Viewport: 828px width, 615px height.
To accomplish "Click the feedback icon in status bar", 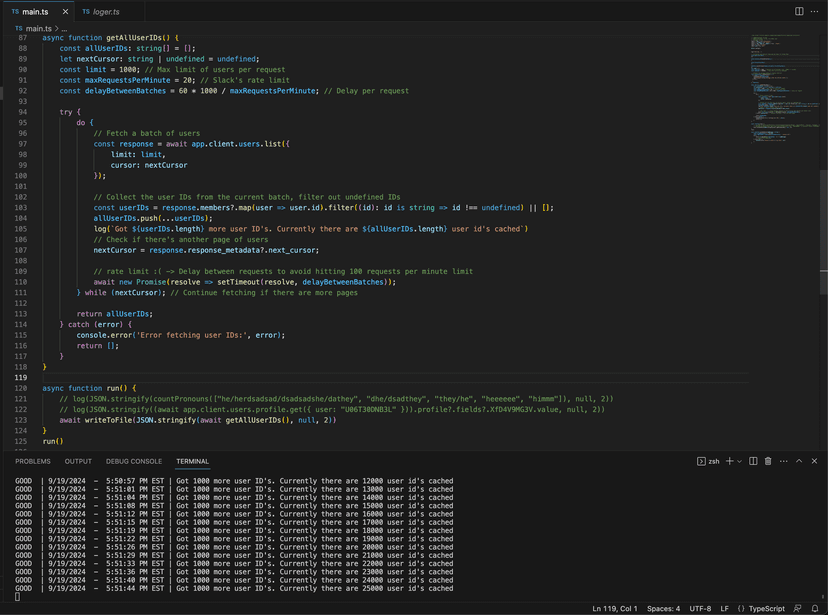I will click(x=797, y=608).
